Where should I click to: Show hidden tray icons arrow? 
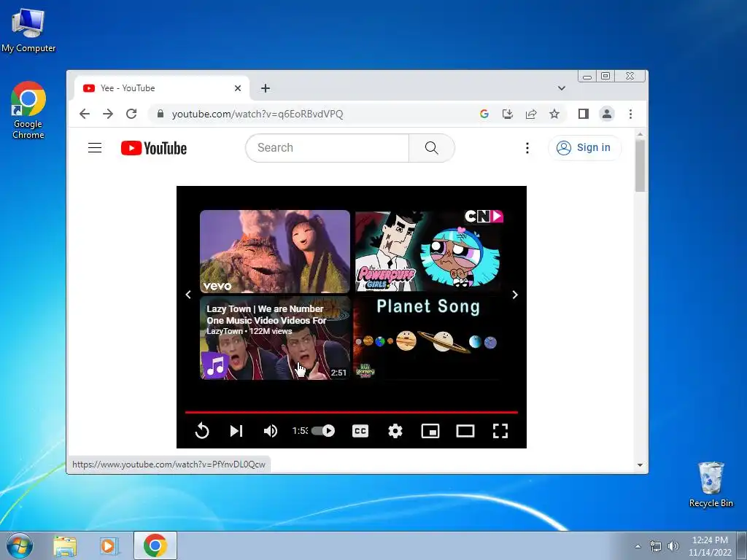(x=638, y=546)
